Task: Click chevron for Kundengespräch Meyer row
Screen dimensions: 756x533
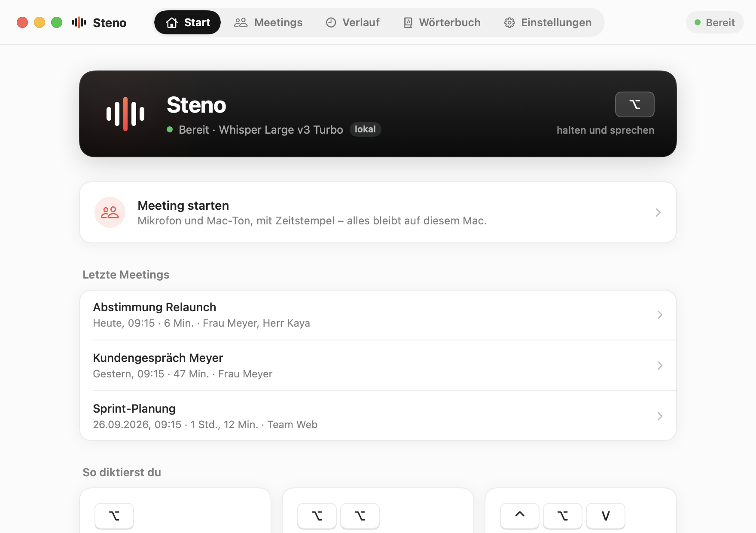Action: point(660,366)
